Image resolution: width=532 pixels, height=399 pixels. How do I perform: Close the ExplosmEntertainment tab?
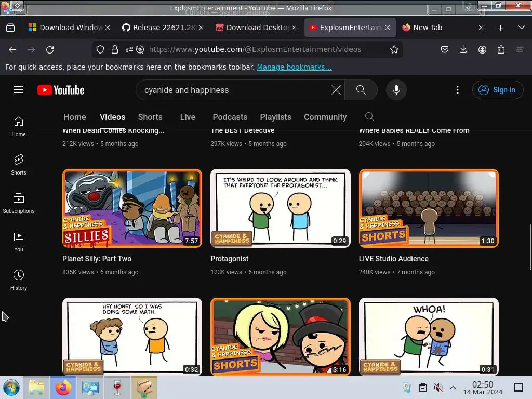coord(388,28)
